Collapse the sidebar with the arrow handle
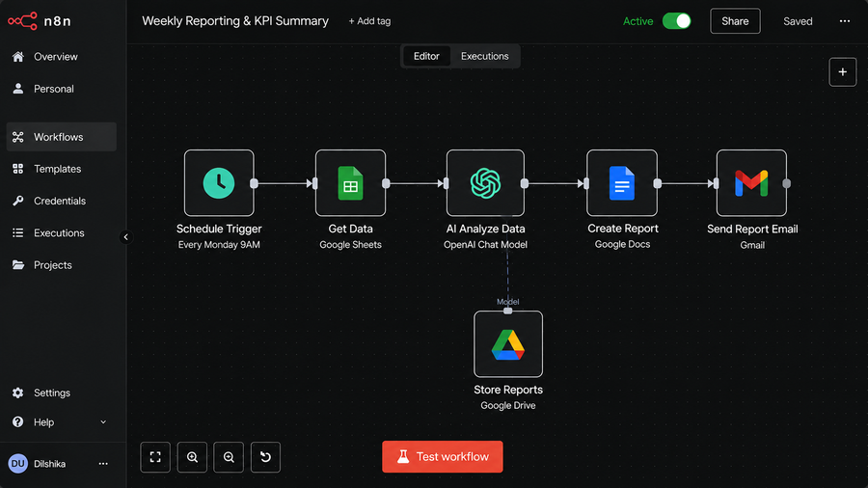Screen dimensions: 868x488 coord(125,237)
